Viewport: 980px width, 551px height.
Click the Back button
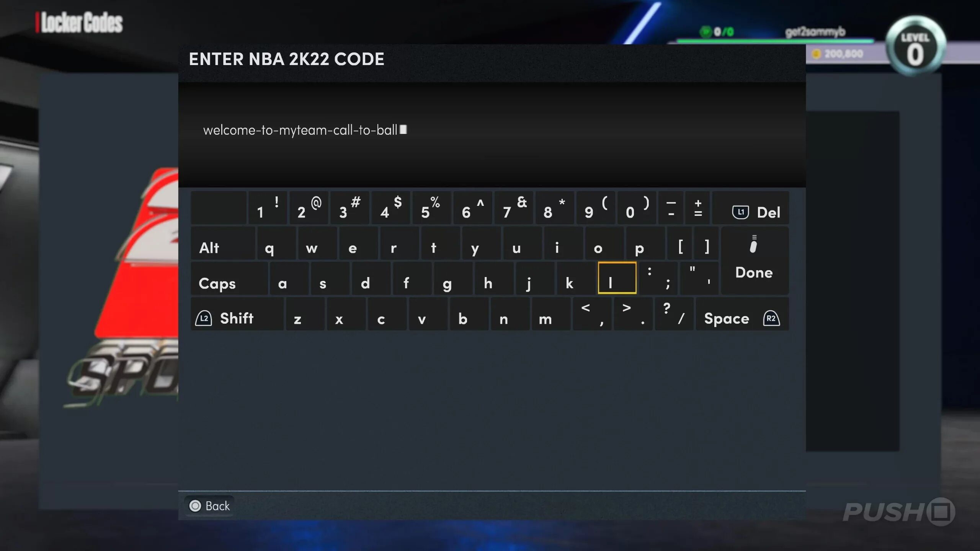pos(209,506)
